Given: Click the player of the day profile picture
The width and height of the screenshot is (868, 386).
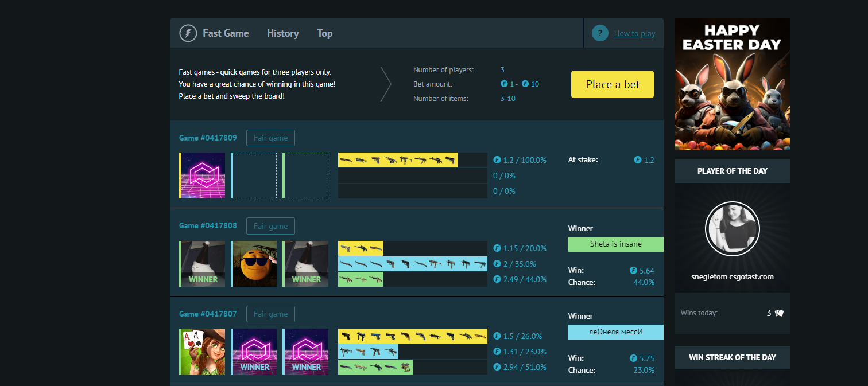Looking at the screenshot, I should (x=732, y=229).
